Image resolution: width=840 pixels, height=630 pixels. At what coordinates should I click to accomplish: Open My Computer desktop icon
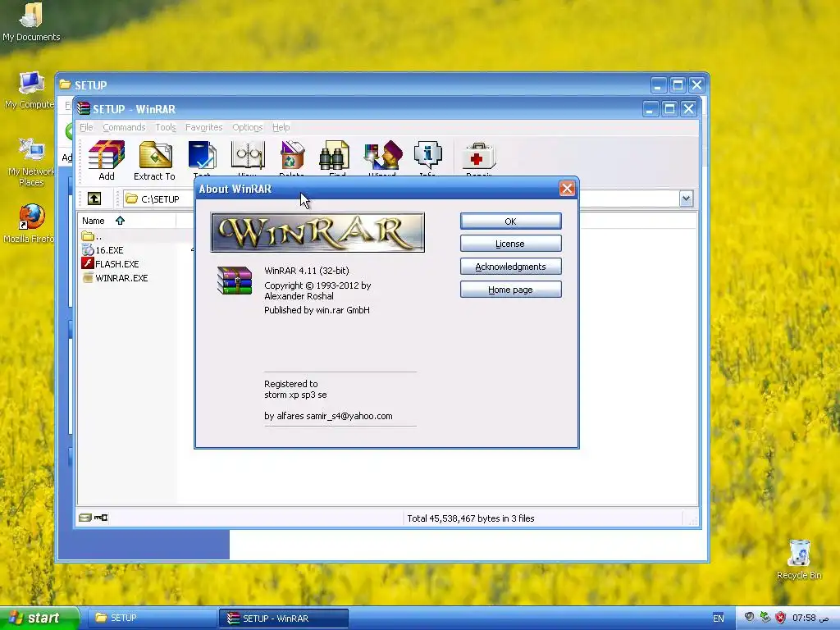(x=30, y=90)
